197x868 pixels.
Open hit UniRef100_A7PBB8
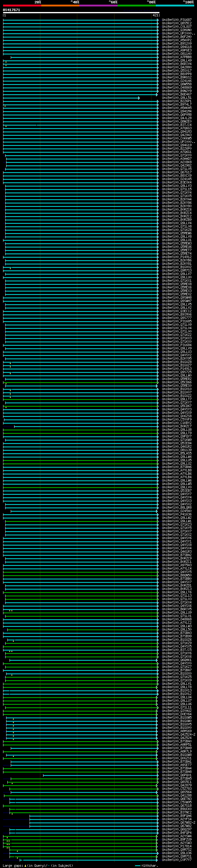coord(176,57)
